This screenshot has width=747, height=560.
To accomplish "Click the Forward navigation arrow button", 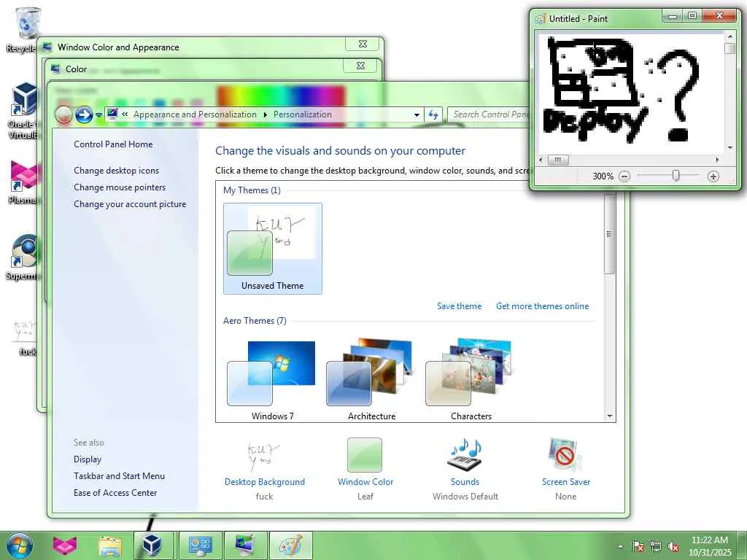I will 84,114.
